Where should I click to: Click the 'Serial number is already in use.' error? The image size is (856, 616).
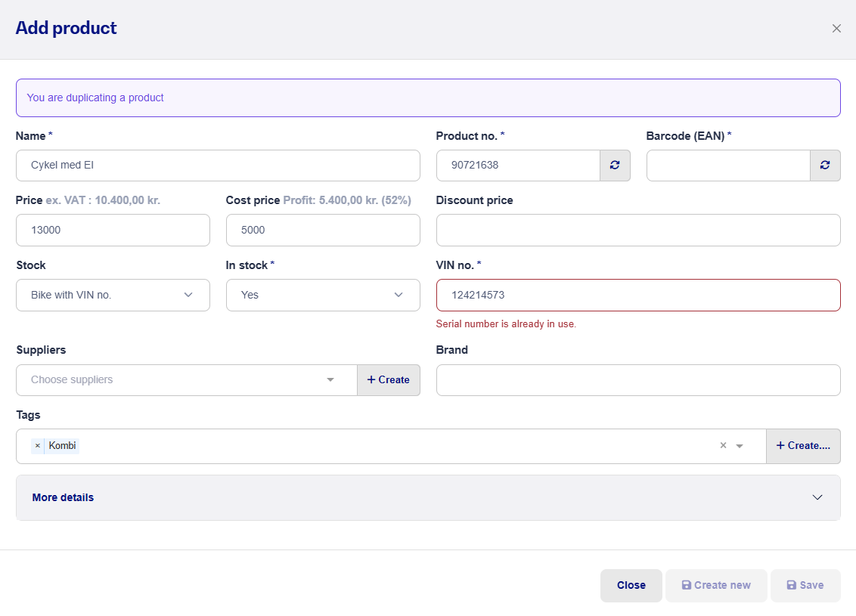tap(506, 324)
